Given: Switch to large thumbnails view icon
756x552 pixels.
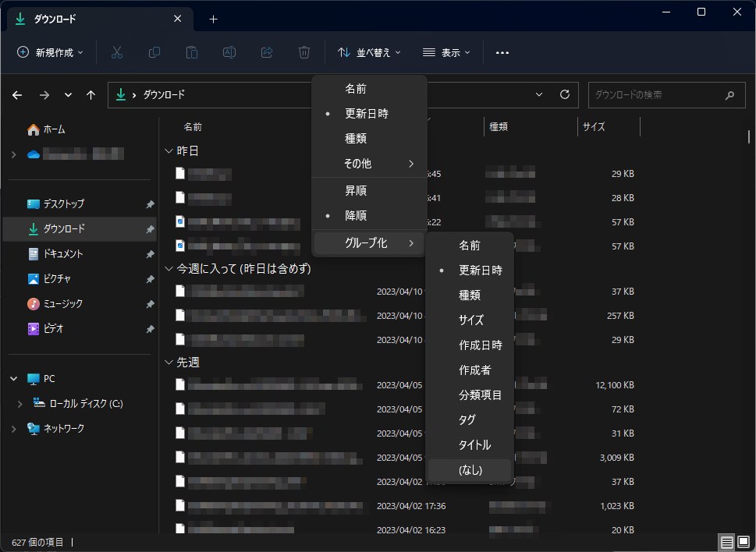Looking at the screenshot, I should point(744,542).
